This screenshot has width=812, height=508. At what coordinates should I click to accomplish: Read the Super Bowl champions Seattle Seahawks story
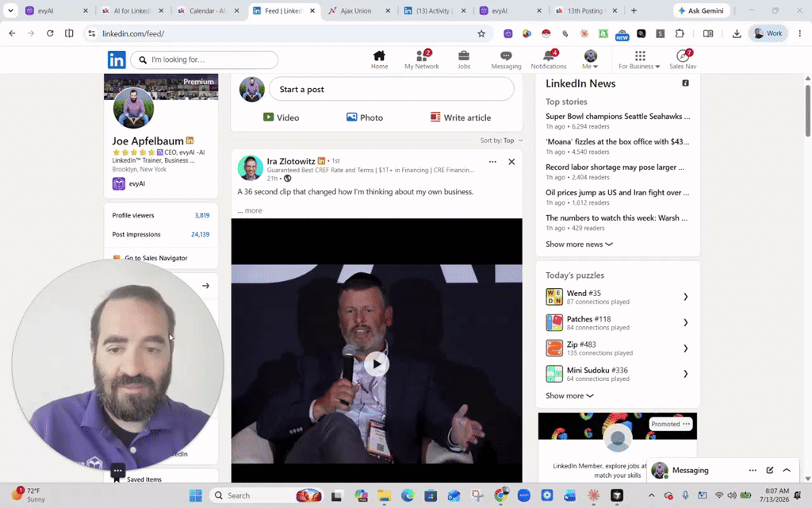pyautogui.click(x=618, y=117)
